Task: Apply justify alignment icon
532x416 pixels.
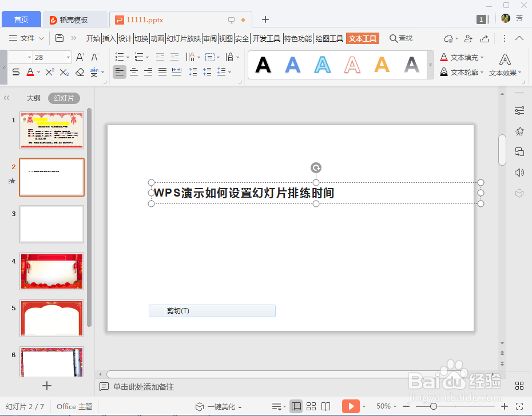Action: (162, 71)
